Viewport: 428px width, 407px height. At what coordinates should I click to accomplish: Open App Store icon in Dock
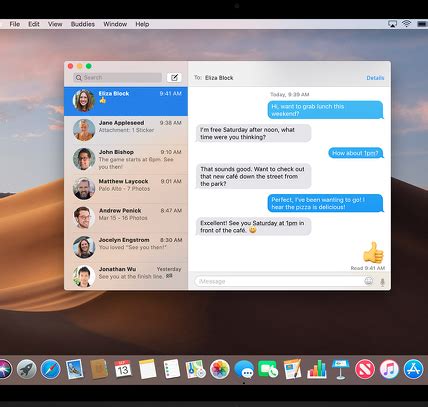413,369
